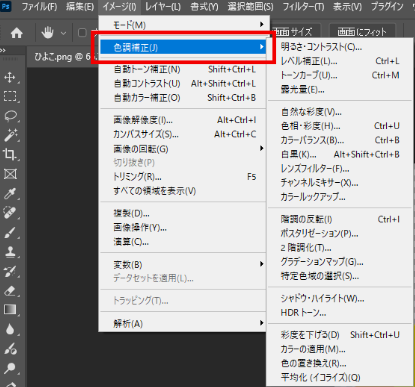This screenshot has height=387, width=415.
Task: Open 明るさ・コントラスト(C)...
Action: click(341, 47)
